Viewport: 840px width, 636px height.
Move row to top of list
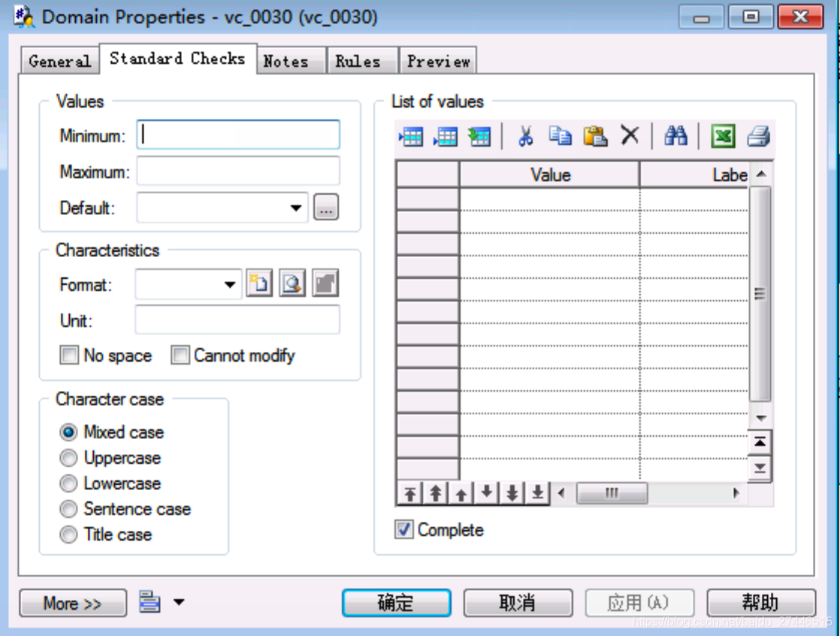[409, 493]
